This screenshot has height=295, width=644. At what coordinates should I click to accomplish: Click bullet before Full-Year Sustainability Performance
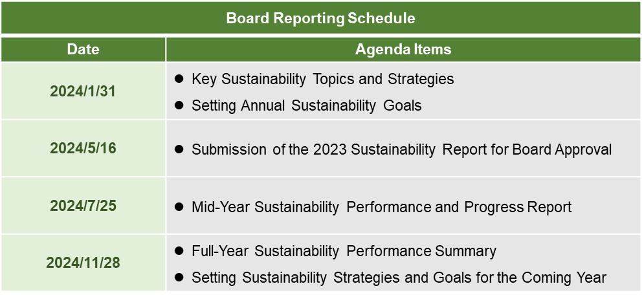179,251
